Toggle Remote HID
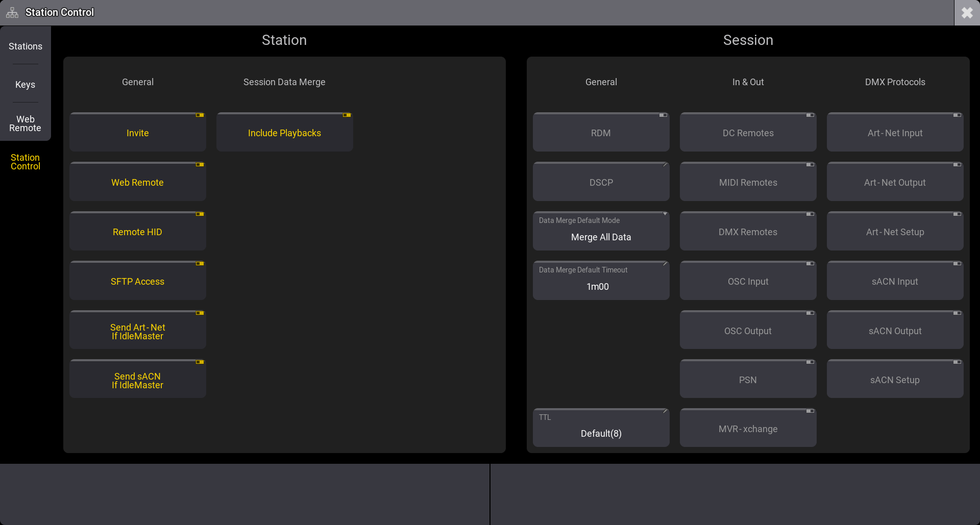980x525 pixels. (x=137, y=232)
